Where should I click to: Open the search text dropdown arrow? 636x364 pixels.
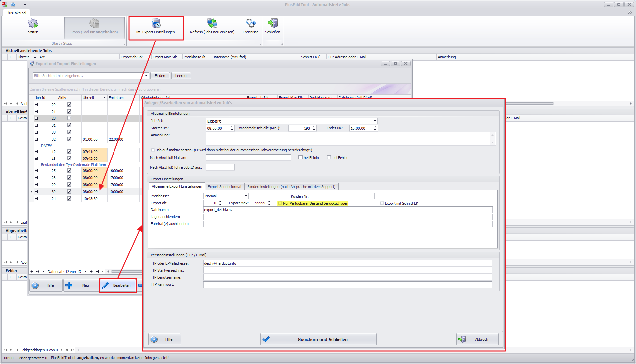[x=146, y=76]
